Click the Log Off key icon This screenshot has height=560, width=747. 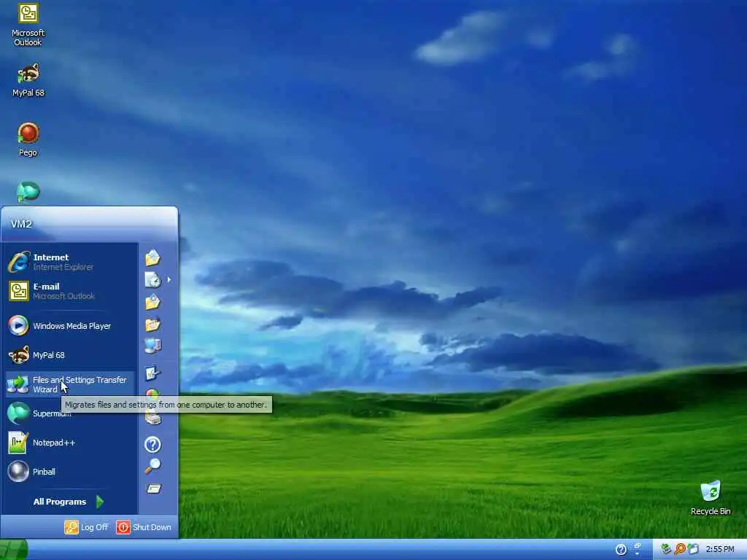[x=71, y=527]
